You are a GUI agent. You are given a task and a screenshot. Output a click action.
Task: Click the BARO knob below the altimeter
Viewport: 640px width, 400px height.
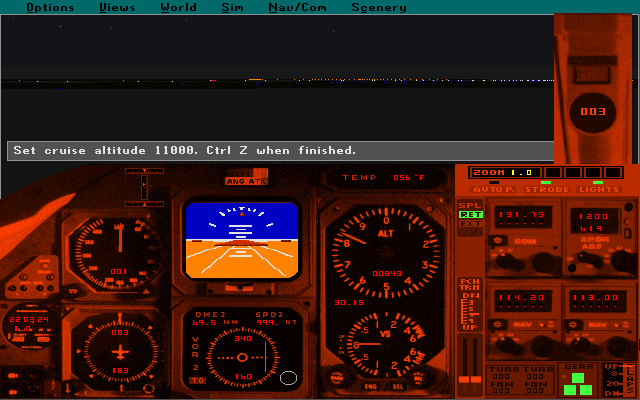coord(338,378)
